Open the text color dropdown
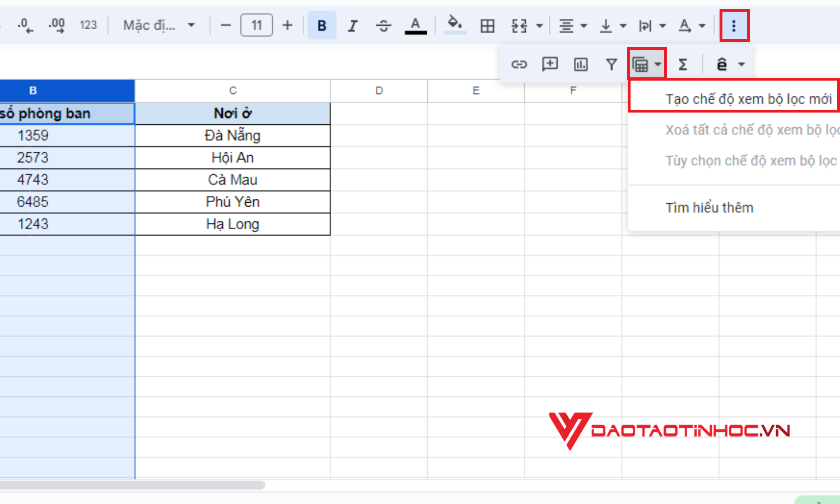The height and width of the screenshot is (504, 840). point(416,25)
